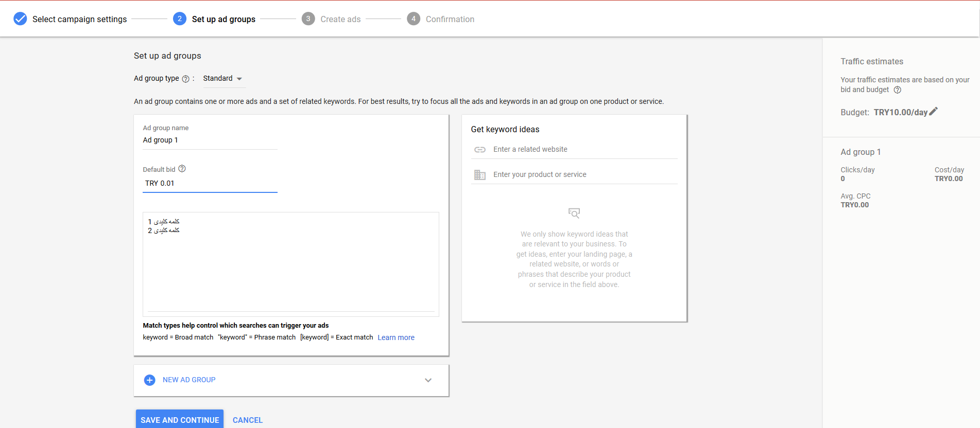Click Save and Continue button

180,419
